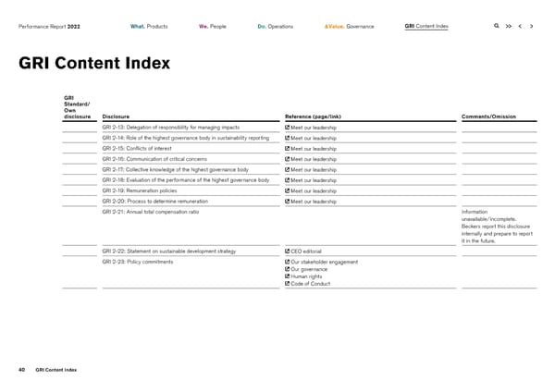555x392 pixels.
Task: Click the GRI Content Index page heading
Action: click(x=94, y=63)
